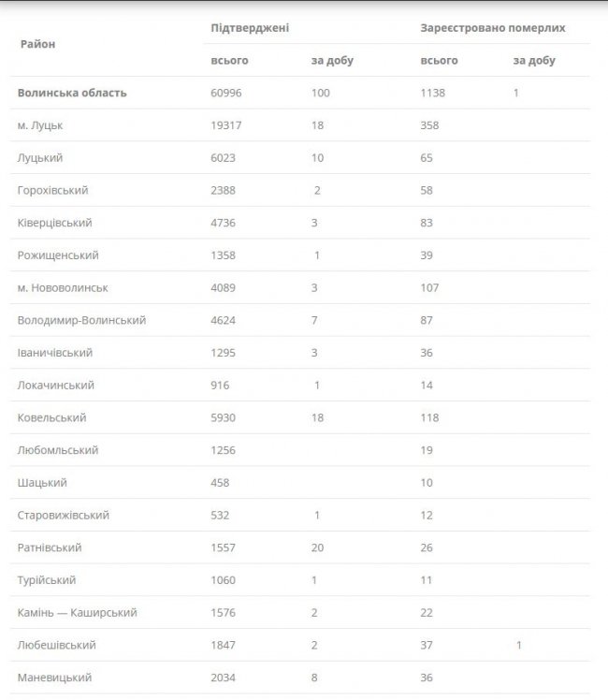Click the Ратнівський district name

point(50,547)
